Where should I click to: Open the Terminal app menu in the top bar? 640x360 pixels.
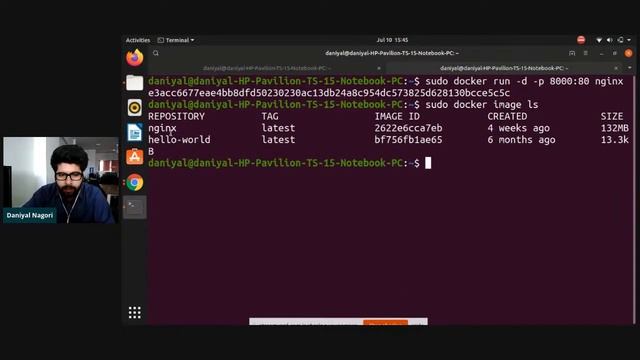point(176,40)
